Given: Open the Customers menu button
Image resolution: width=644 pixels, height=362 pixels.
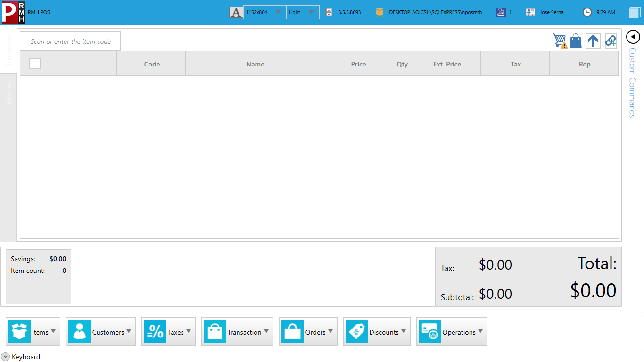Looking at the screenshot, I should coord(100,332).
